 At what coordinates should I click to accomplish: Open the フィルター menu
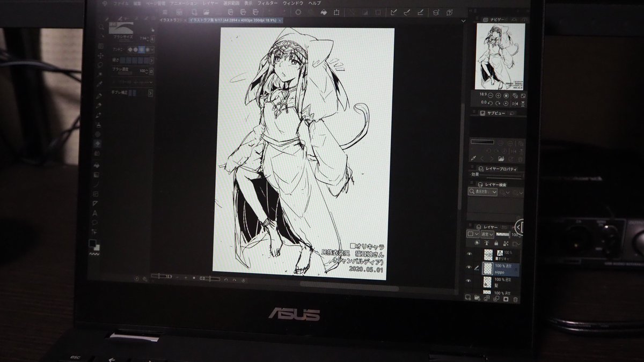267,3
